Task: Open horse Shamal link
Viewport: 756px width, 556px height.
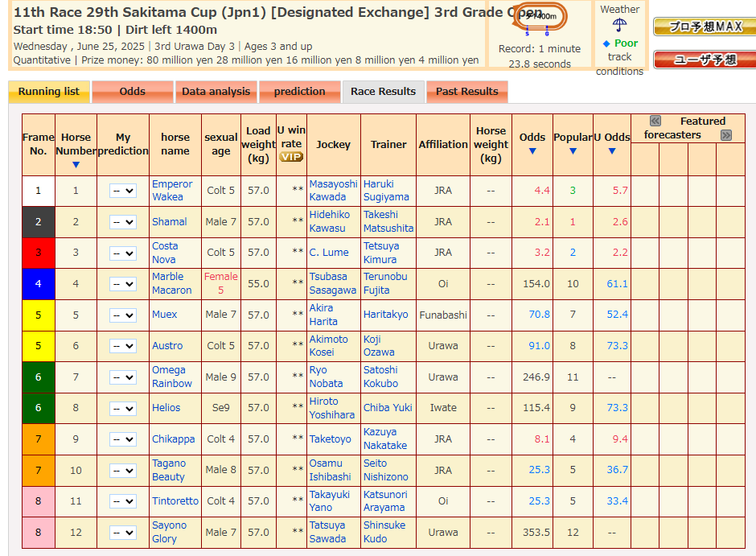Action: (x=169, y=222)
